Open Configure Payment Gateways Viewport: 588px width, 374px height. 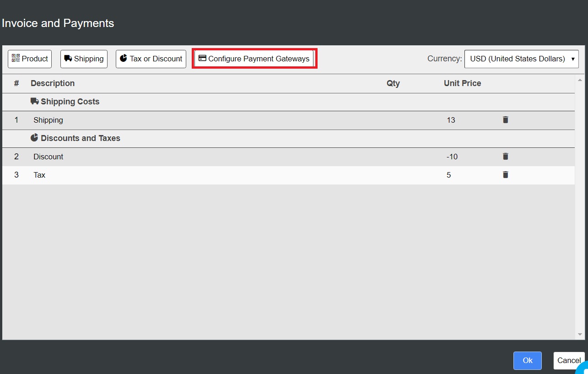tap(254, 59)
